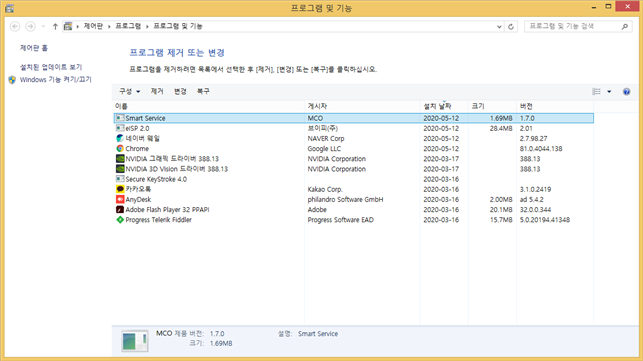
Task: Select Progress Telerik Fiddler program name
Action: tap(158, 220)
